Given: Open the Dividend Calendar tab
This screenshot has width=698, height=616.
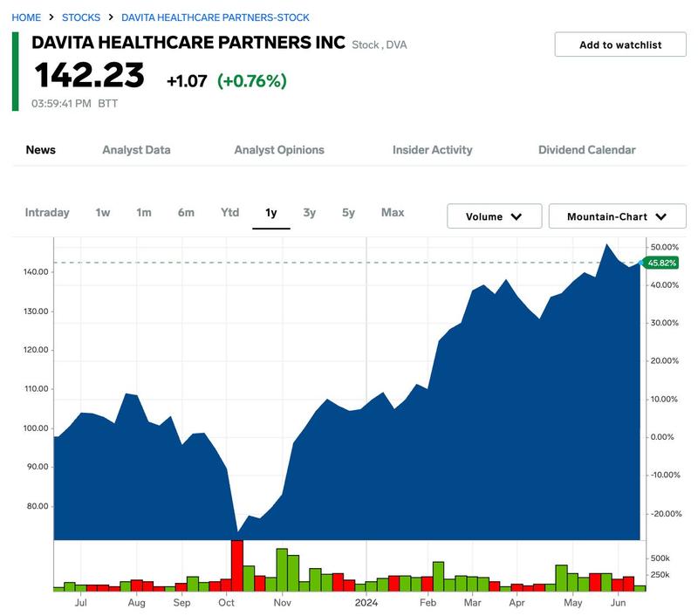Looking at the screenshot, I should coord(586,149).
